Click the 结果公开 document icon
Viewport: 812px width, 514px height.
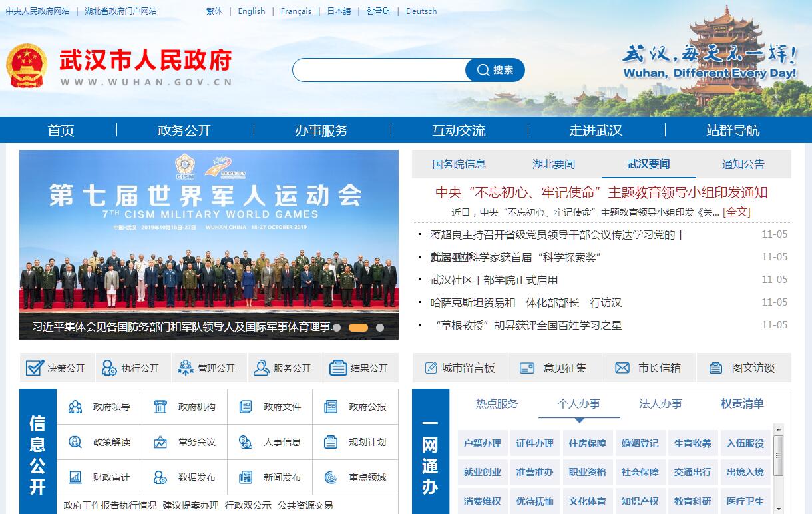tap(338, 368)
